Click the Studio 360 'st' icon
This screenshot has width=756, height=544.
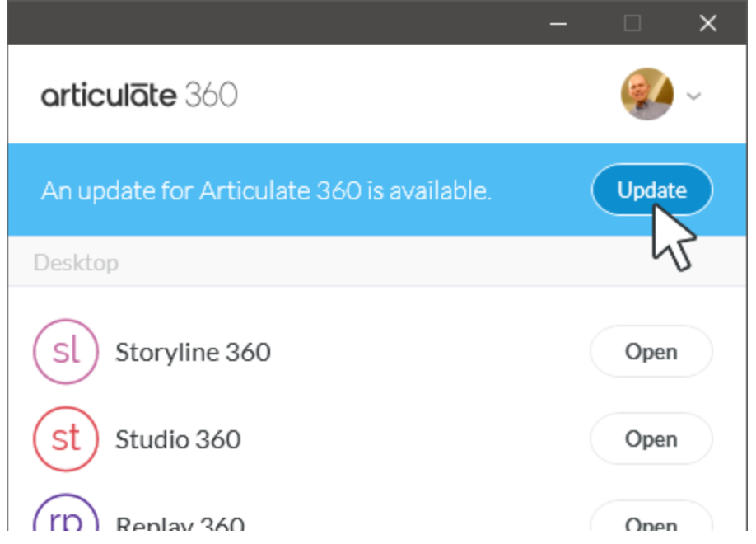(x=66, y=439)
